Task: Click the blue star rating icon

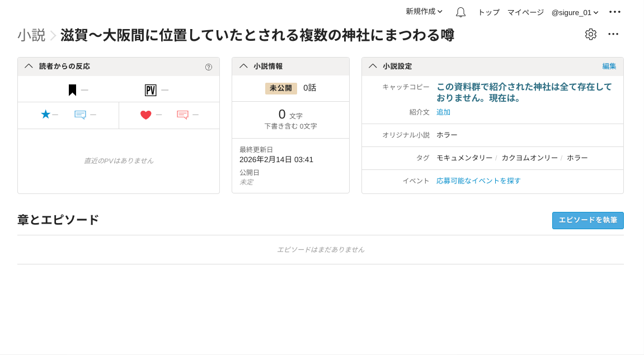Action: coord(45,114)
